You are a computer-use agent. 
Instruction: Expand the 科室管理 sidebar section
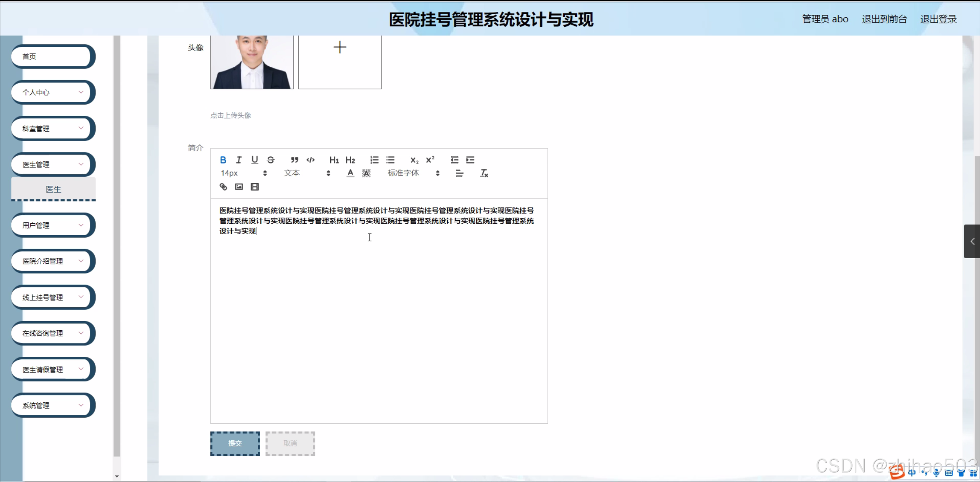tap(52, 128)
